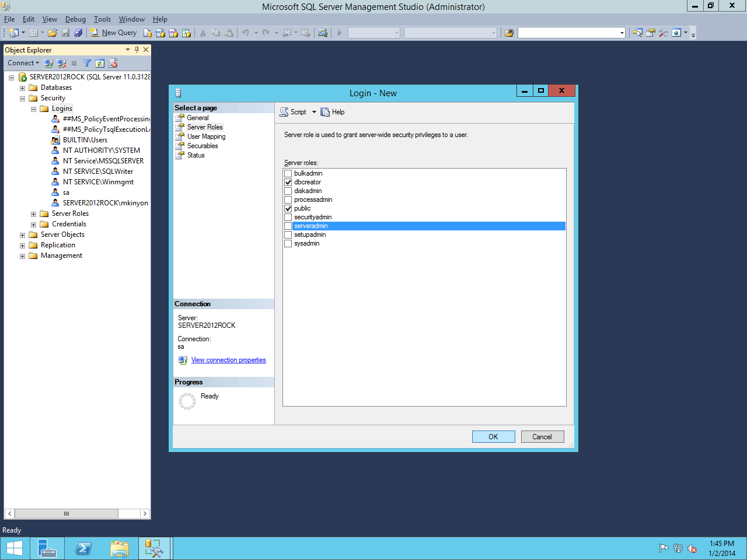
Task: Check the diskadmin server role
Action: (x=288, y=191)
